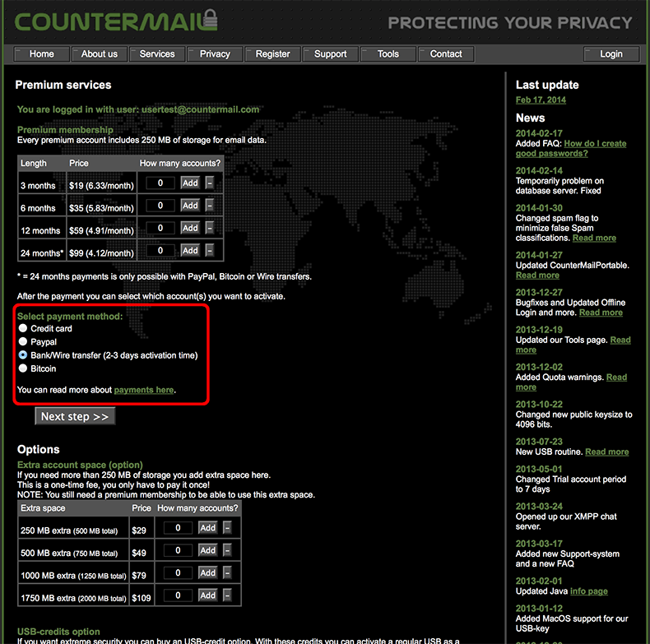The width and height of the screenshot is (650, 644).
Task: Focus quantity field for 1750 MB extra
Action: [178, 595]
